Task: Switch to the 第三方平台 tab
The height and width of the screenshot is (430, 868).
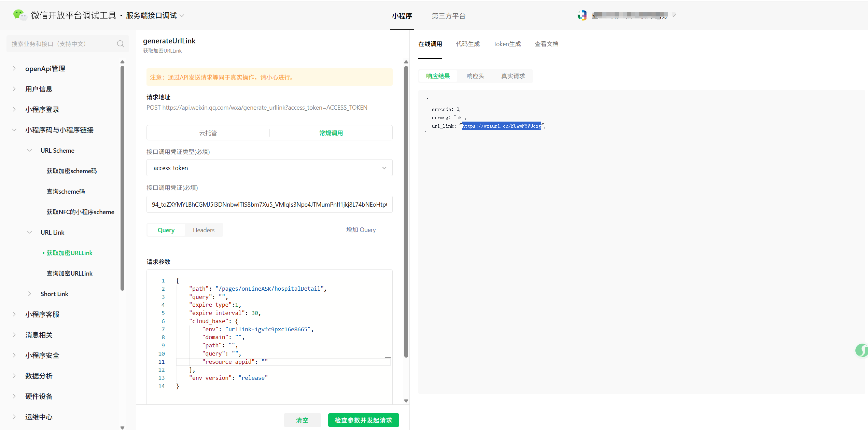Action: point(448,16)
